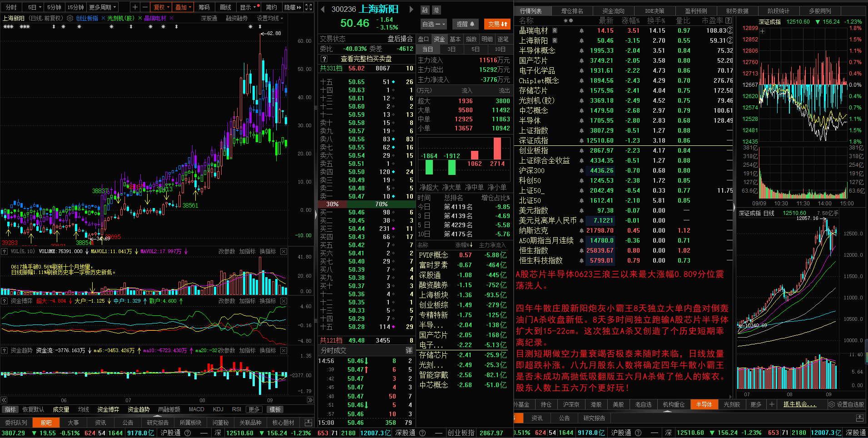Expand bottom panel with small up arrow

tap(158, 416)
